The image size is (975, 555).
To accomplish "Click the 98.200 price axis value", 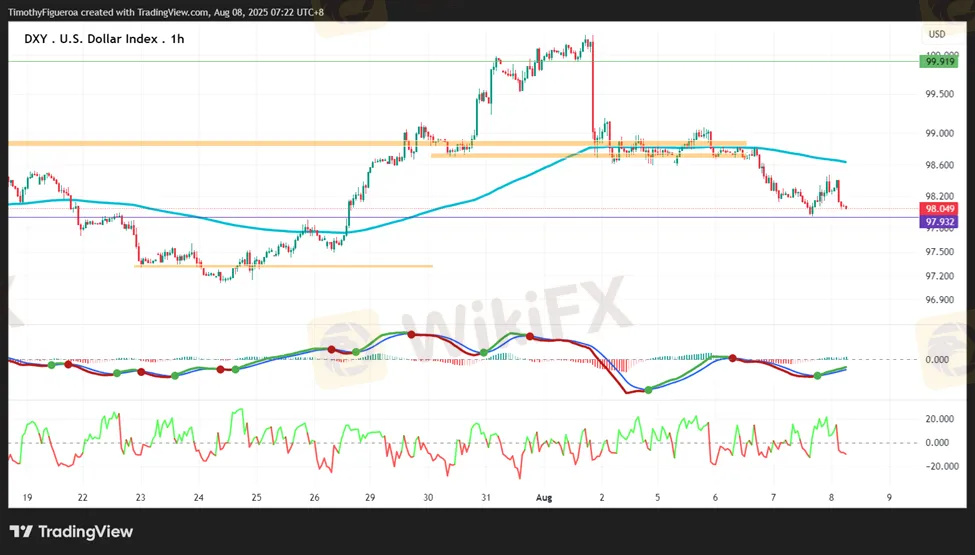I will pos(940,196).
